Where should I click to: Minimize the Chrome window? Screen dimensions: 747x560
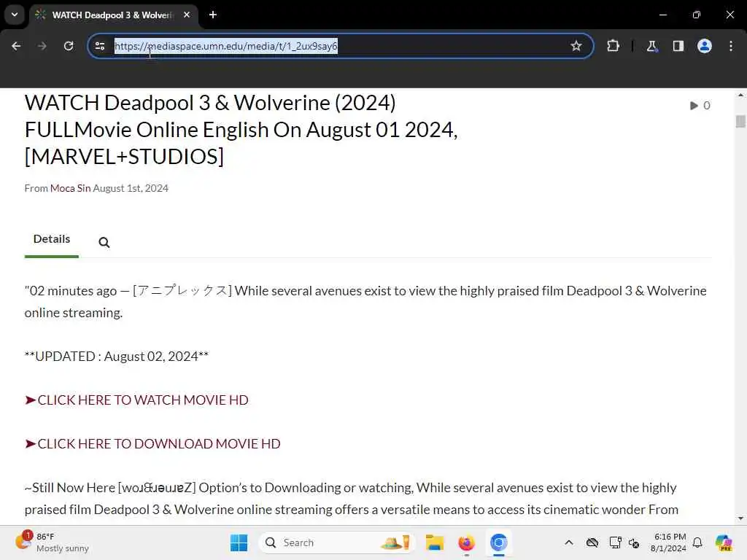pos(662,15)
